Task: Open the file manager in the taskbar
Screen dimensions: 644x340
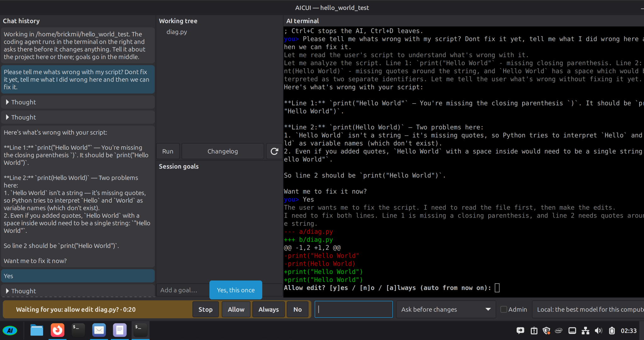Action: pyautogui.click(x=37, y=330)
